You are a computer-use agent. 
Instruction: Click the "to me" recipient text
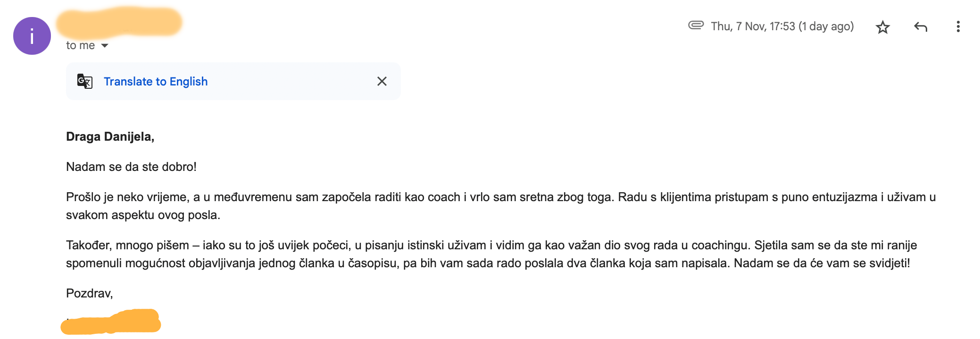(80, 45)
